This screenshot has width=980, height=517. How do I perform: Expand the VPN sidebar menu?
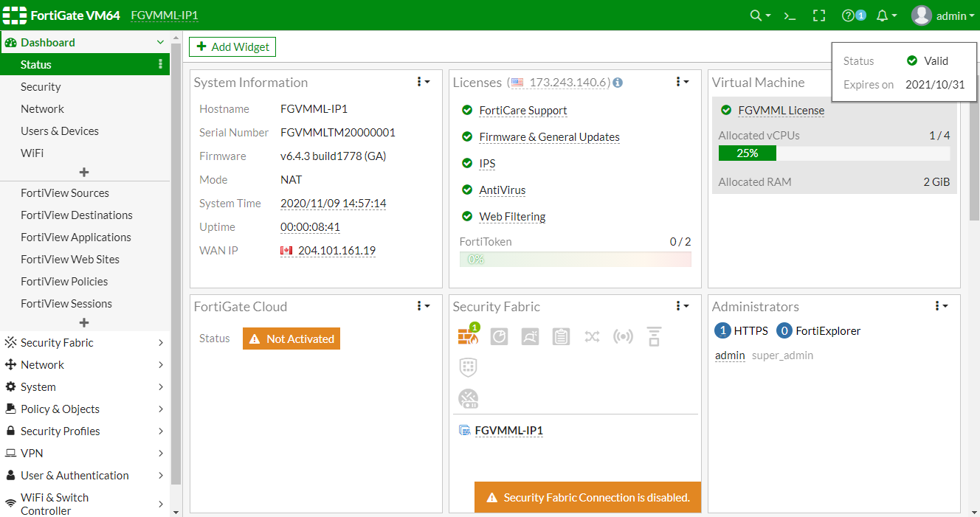tap(85, 453)
